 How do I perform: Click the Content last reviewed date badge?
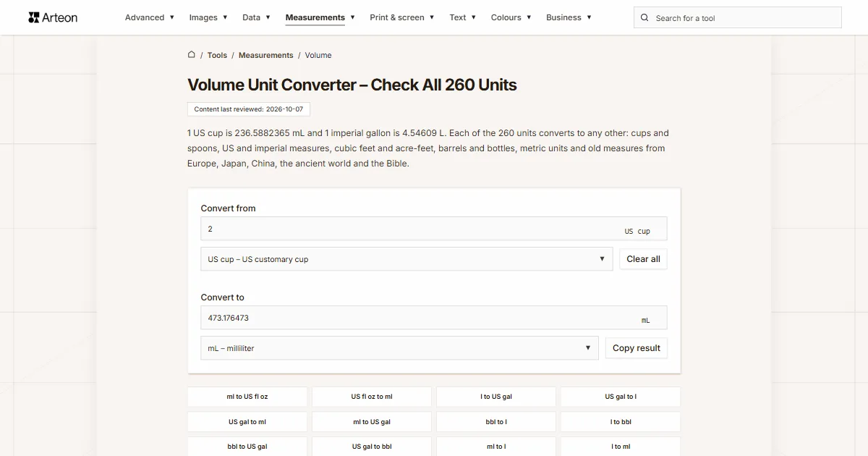point(249,109)
